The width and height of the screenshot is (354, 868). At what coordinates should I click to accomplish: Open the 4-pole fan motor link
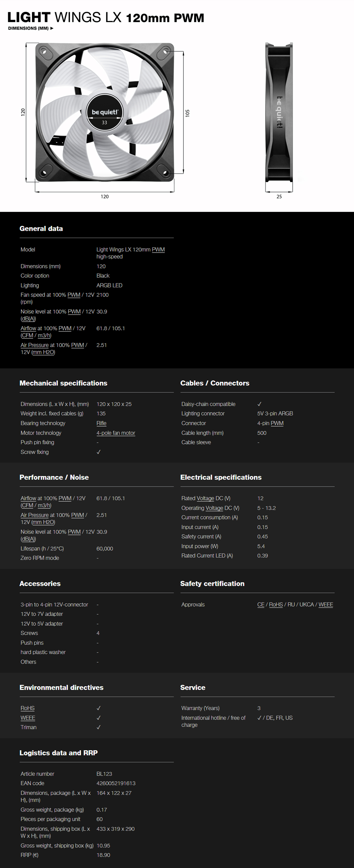tap(116, 433)
